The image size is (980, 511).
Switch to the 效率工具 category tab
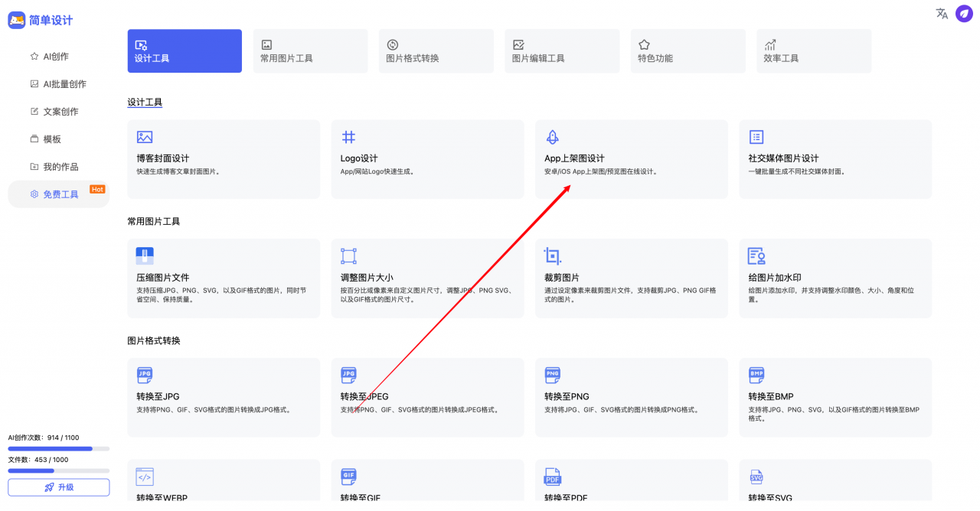point(814,51)
